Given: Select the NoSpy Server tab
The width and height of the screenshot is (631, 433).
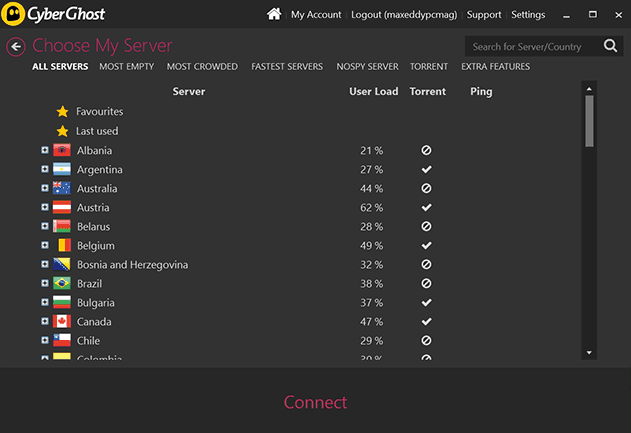Looking at the screenshot, I should pos(366,67).
